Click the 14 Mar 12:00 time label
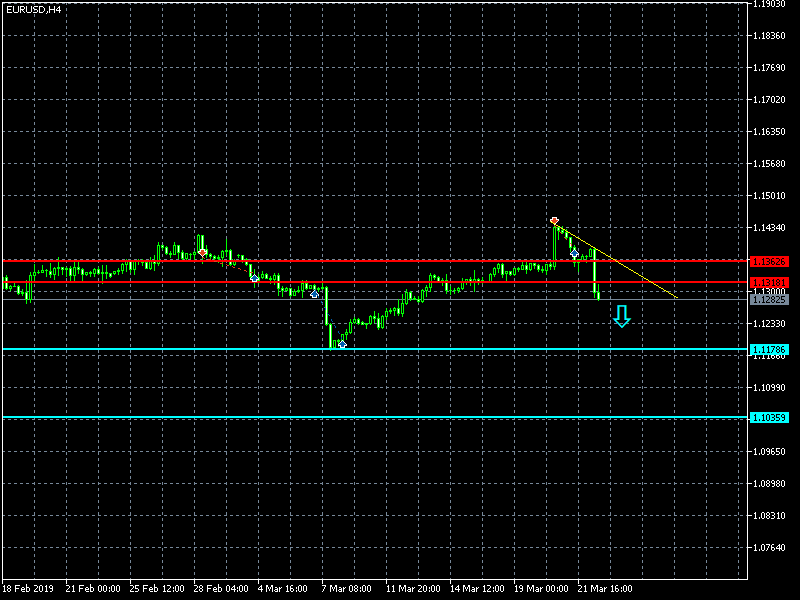Image resolution: width=800 pixels, height=600 pixels. pyautogui.click(x=477, y=589)
